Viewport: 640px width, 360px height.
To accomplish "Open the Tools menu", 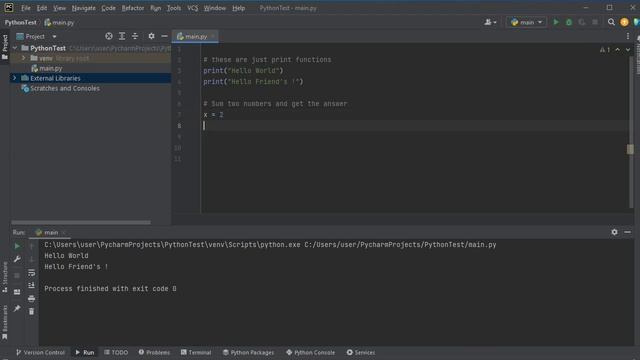I will [173, 8].
